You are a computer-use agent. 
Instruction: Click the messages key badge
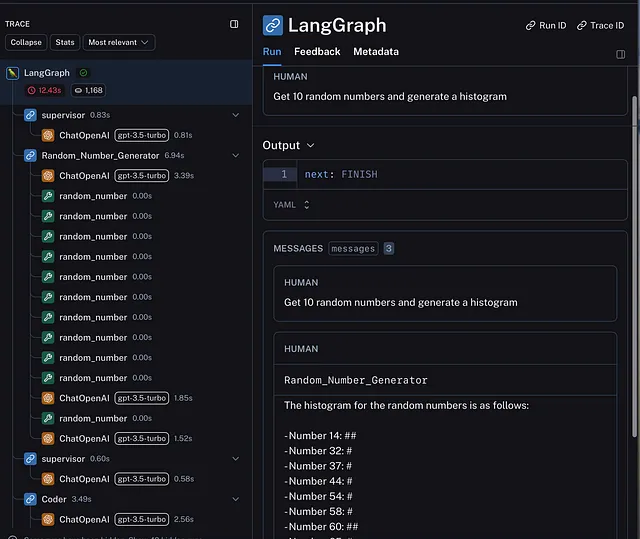(353, 248)
